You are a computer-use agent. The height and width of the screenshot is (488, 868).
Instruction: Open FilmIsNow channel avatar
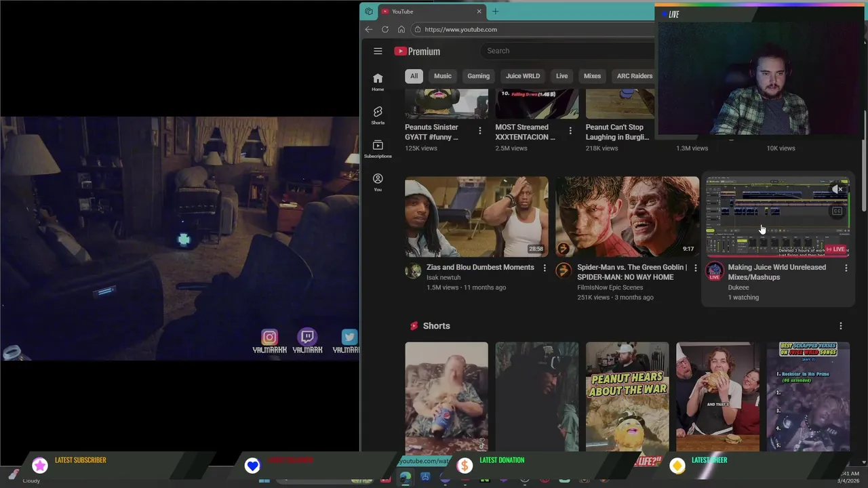[564, 271]
